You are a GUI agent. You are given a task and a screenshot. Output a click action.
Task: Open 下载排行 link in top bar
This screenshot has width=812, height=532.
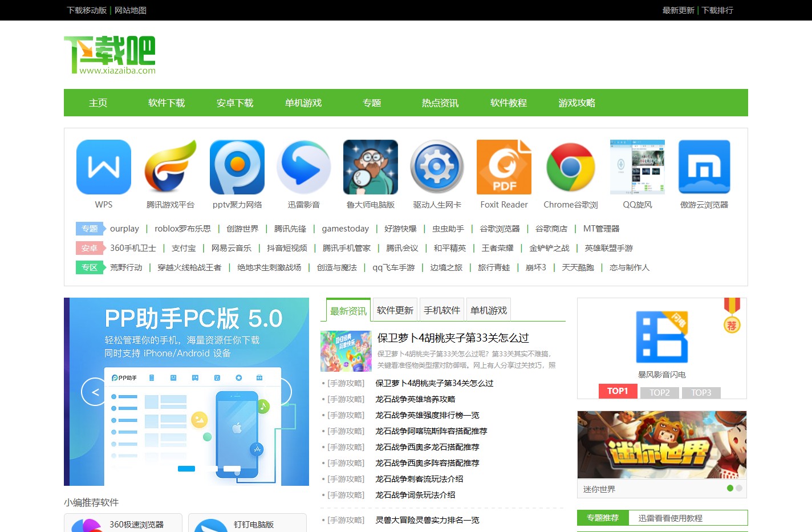click(717, 10)
